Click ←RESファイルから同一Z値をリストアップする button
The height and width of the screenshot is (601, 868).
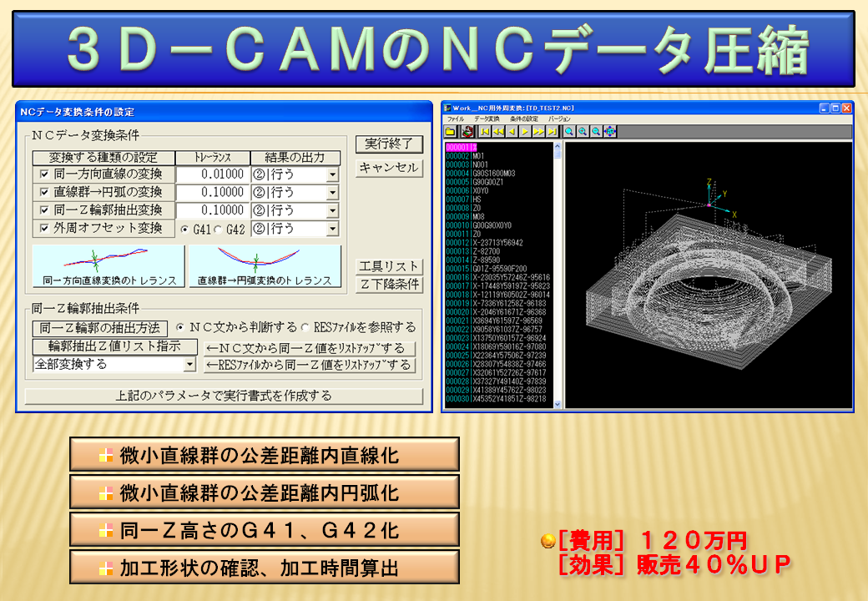pos(310,366)
